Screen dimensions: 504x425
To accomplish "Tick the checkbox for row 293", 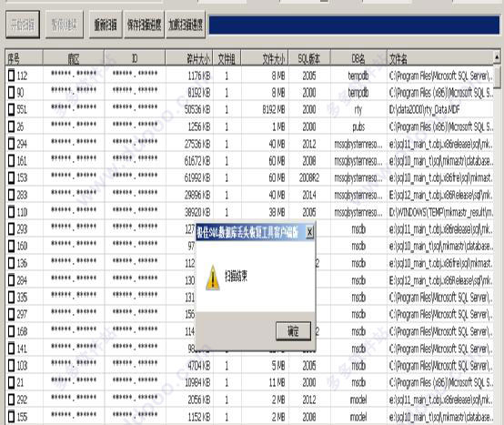I will coord(11,229).
